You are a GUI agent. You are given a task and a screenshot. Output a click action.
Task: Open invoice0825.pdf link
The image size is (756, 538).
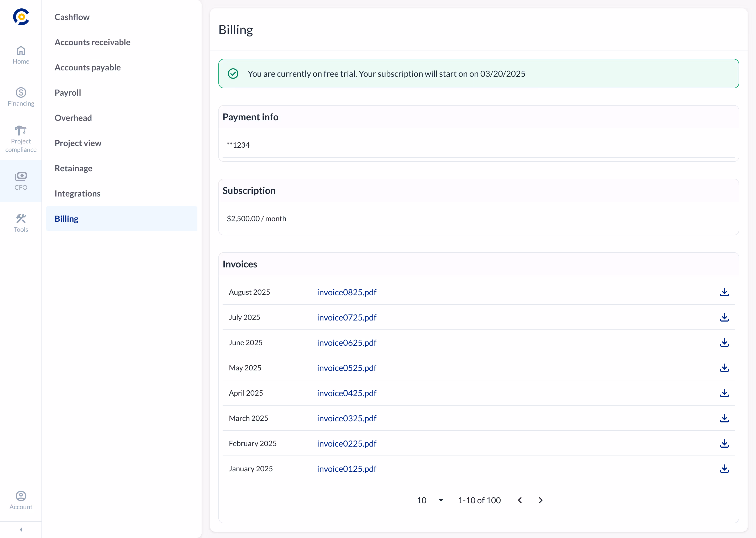pos(346,292)
